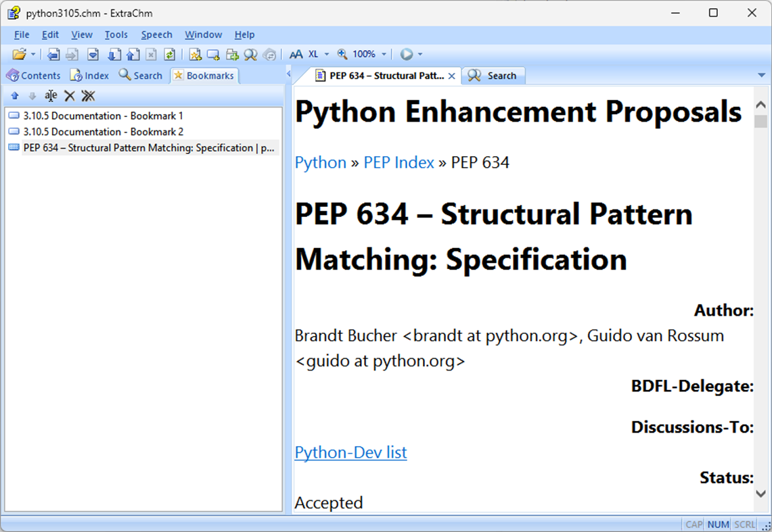This screenshot has width=772, height=532.
Task: Switch to the Search document tab
Action: [x=494, y=76]
